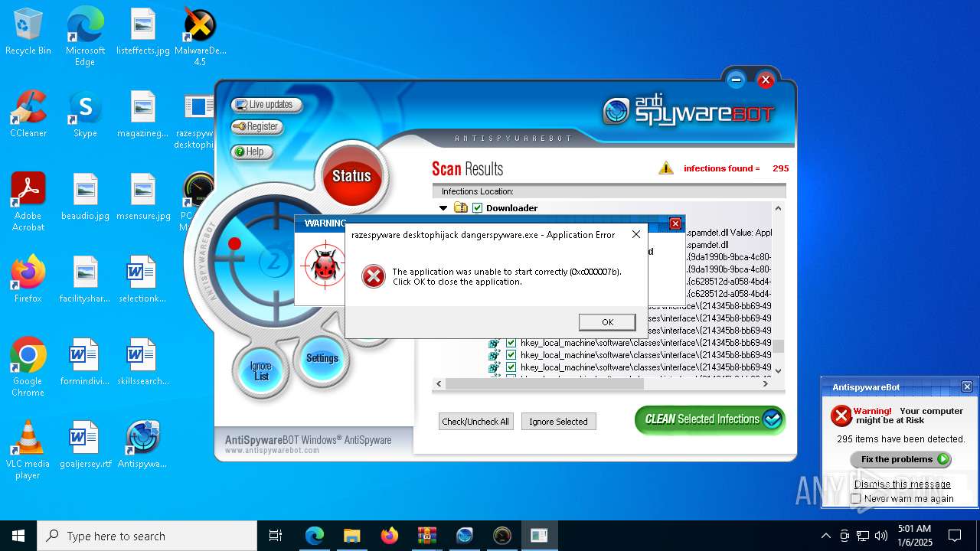Minimize the AntiSpywareBot window

[x=736, y=80]
